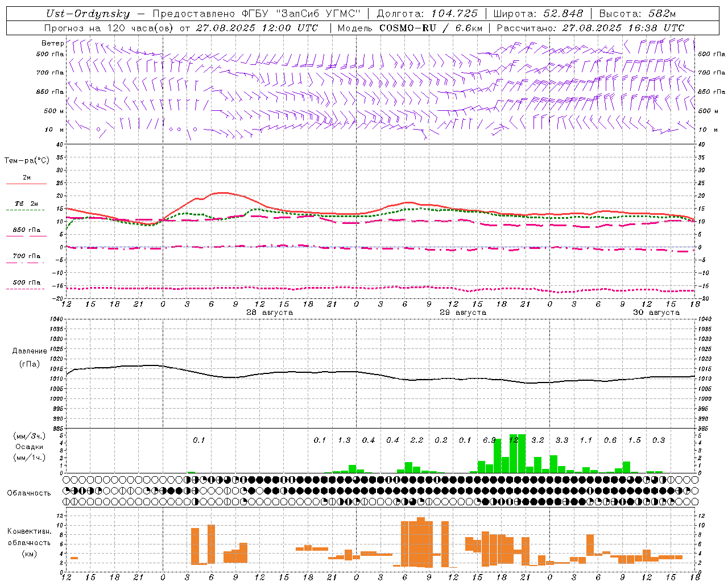Click the Осадки panel label

[x=29, y=447]
